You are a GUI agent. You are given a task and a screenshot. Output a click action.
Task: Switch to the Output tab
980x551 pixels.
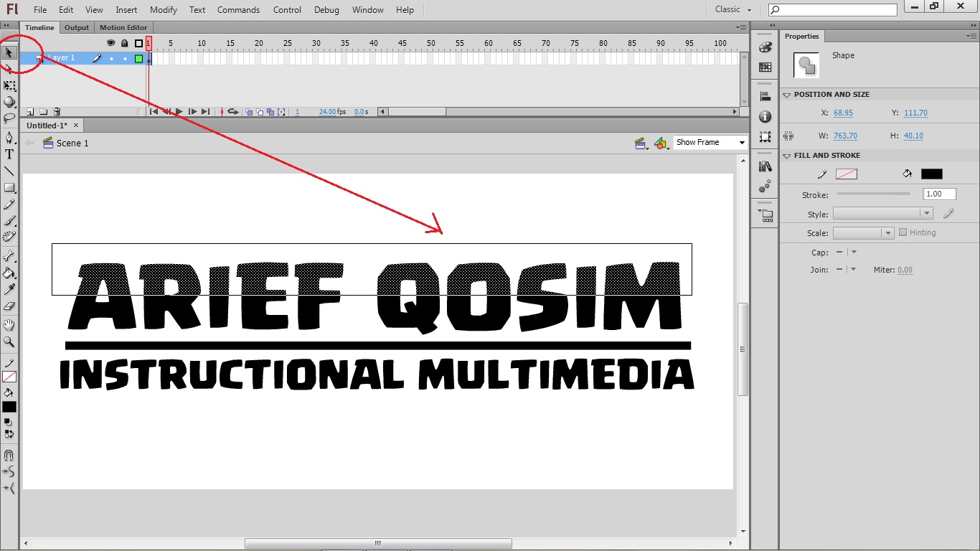(x=77, y=28)
